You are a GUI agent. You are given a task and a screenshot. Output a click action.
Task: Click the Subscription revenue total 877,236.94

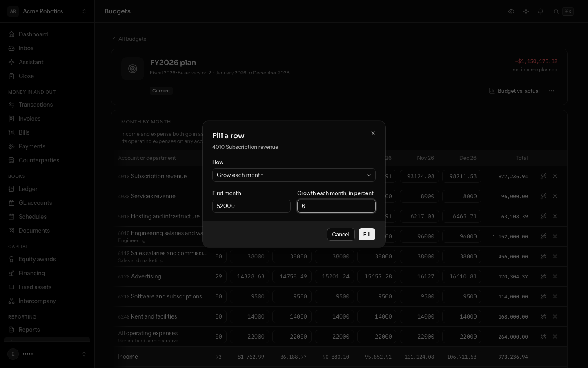click(513, 177)
